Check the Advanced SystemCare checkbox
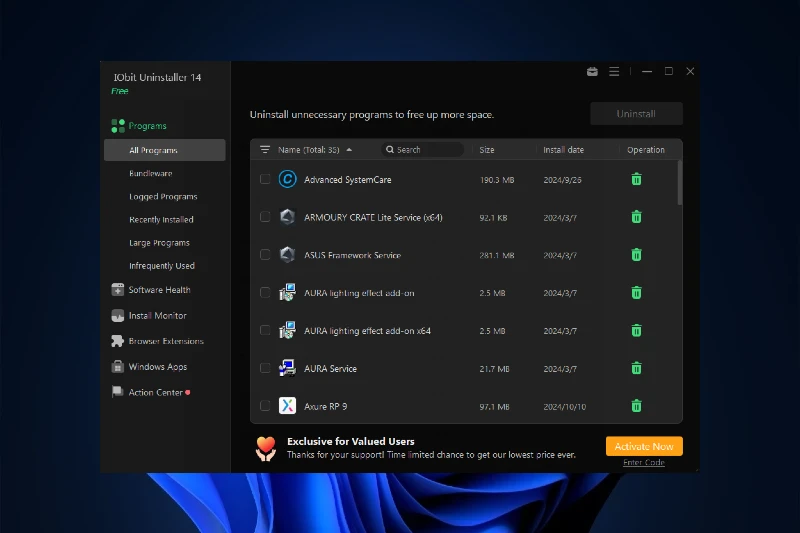Screen dimensions: 800x533 click(x=265, y=179)
